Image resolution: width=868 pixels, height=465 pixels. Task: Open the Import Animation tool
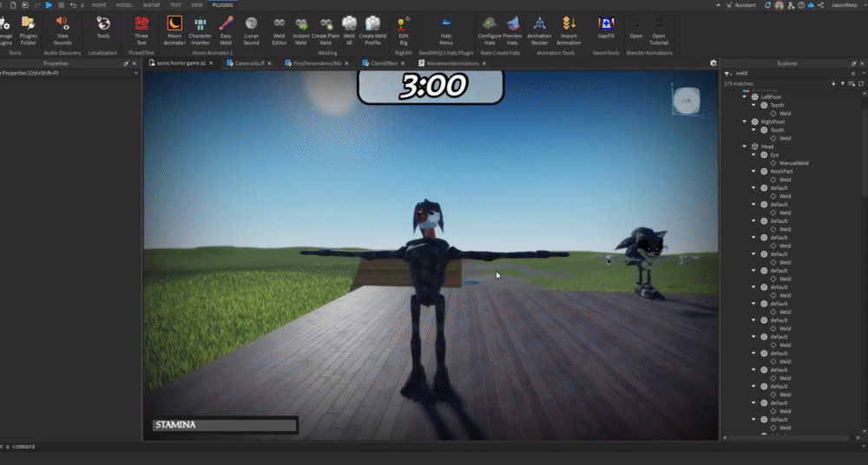[x=569, y=30]
